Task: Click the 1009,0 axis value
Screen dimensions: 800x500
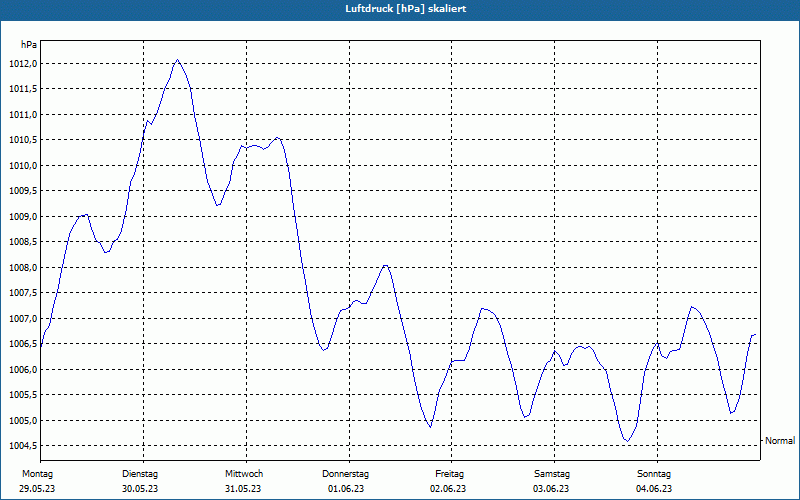Action: 23,217
